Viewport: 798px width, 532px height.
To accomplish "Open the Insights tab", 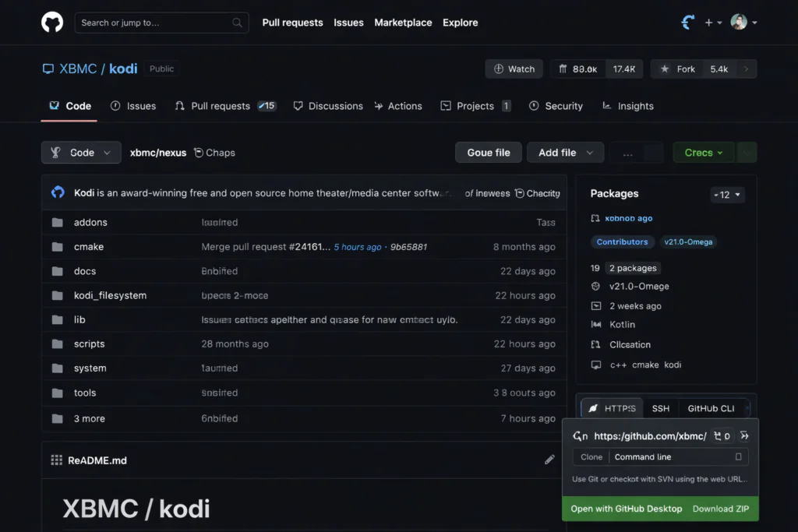I will click(x=627, y=106).
